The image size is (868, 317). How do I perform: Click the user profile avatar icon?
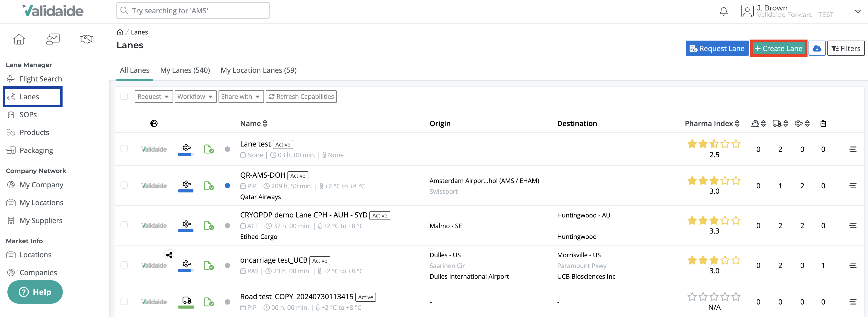tap(747, 11)
